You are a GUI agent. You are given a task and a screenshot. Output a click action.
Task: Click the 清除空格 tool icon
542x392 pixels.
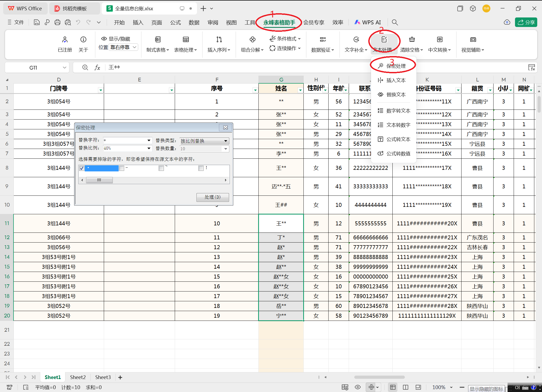(x=412, y=39)
